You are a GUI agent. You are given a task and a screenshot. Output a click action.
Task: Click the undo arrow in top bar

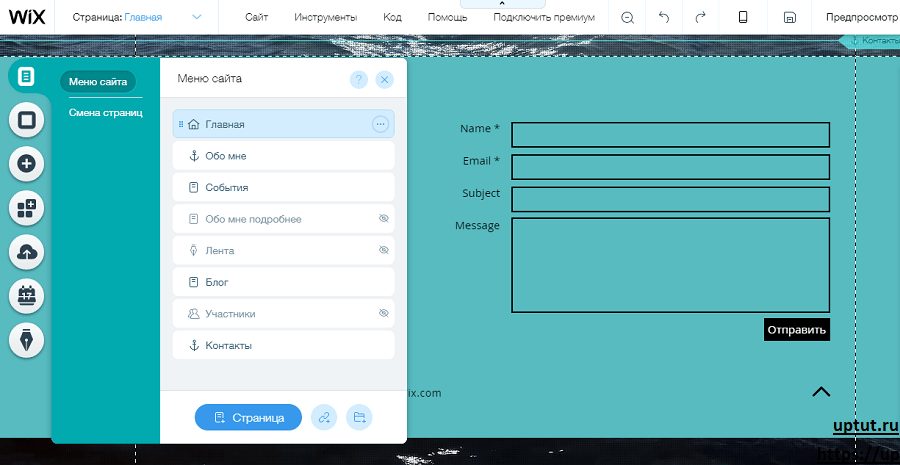pyautogui.click(x=664, y=17)
